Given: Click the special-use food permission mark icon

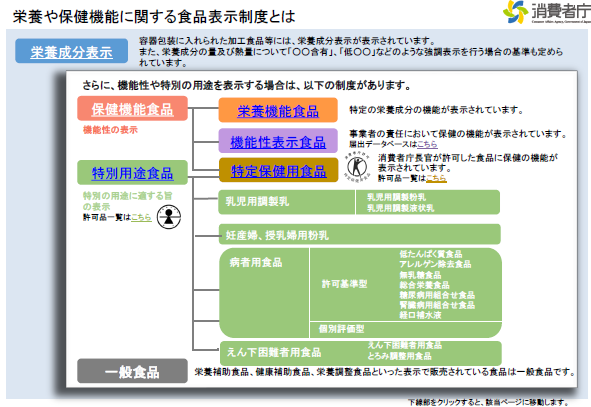Looking at the screenshot, I should [x=168, y=217].
